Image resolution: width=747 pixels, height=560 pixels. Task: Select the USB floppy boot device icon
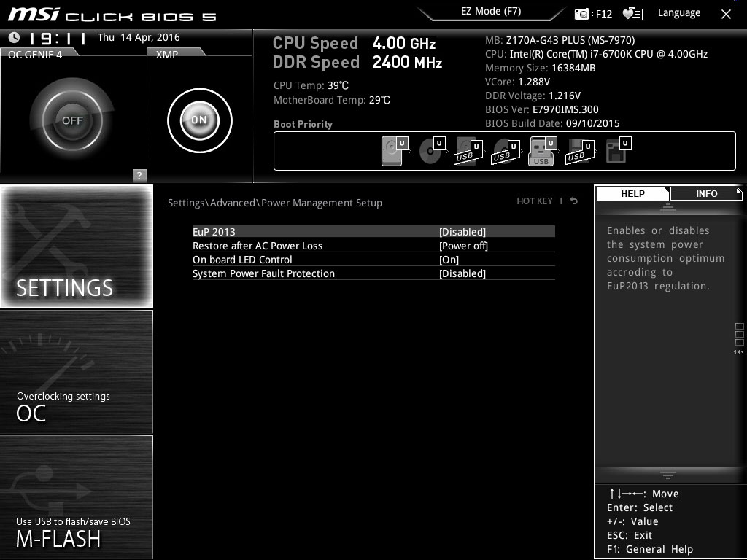pyautogui.click(x=580, y=152)
